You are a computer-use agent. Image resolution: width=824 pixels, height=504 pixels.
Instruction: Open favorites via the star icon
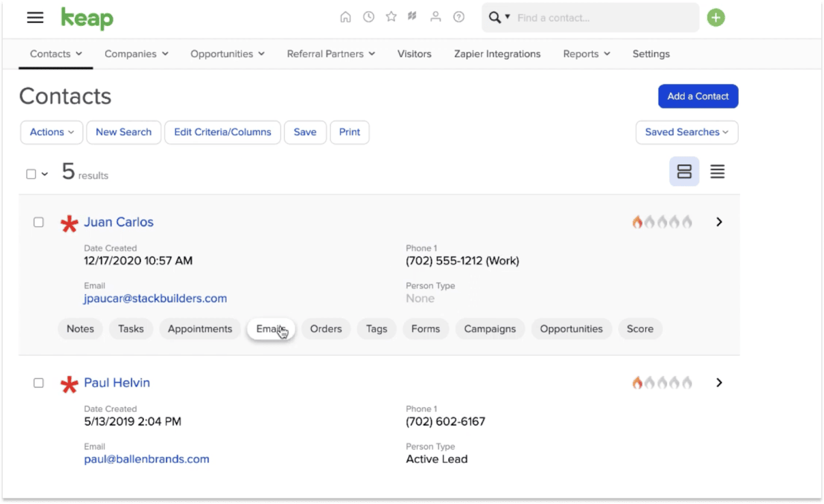390,16
